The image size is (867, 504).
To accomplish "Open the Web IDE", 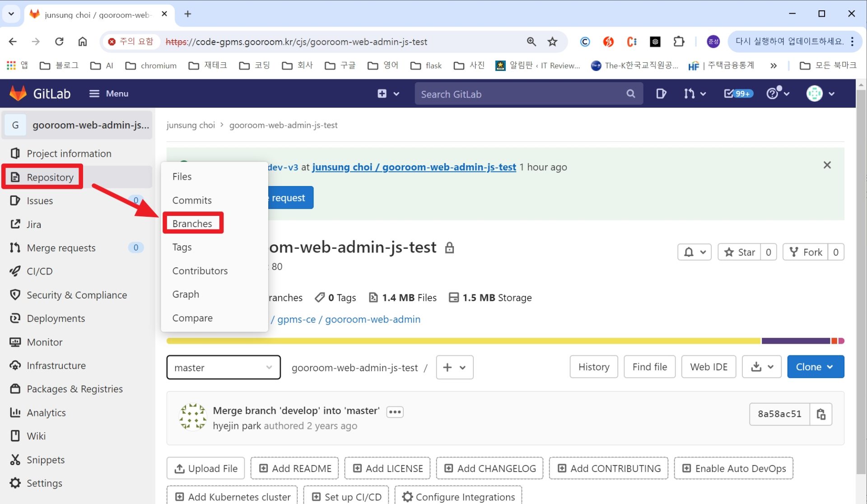I will click(x=709, y=367).
